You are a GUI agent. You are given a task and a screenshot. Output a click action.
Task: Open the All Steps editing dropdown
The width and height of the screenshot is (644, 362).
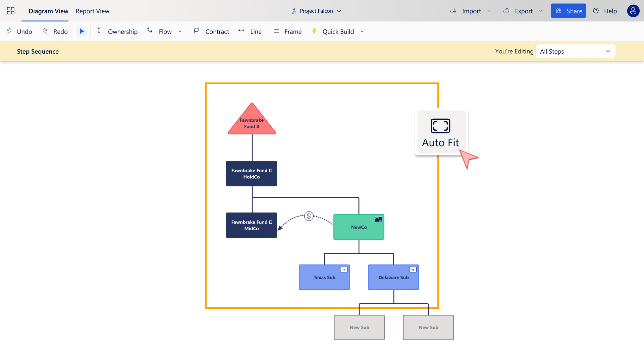(576, 51)
